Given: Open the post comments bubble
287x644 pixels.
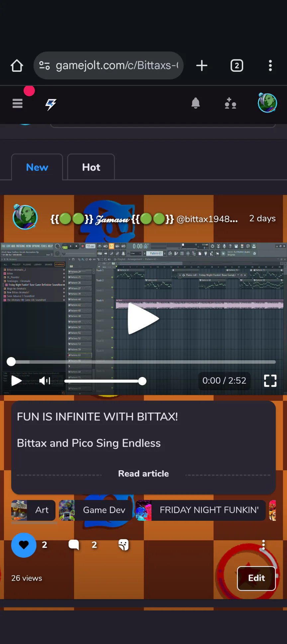Looking at the screenshot, I should [74, 545].
